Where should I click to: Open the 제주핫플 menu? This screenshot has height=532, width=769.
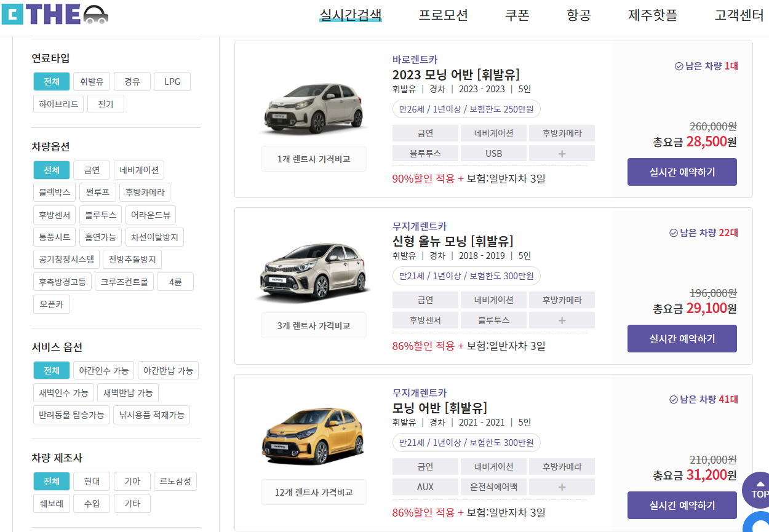(653, 15)
